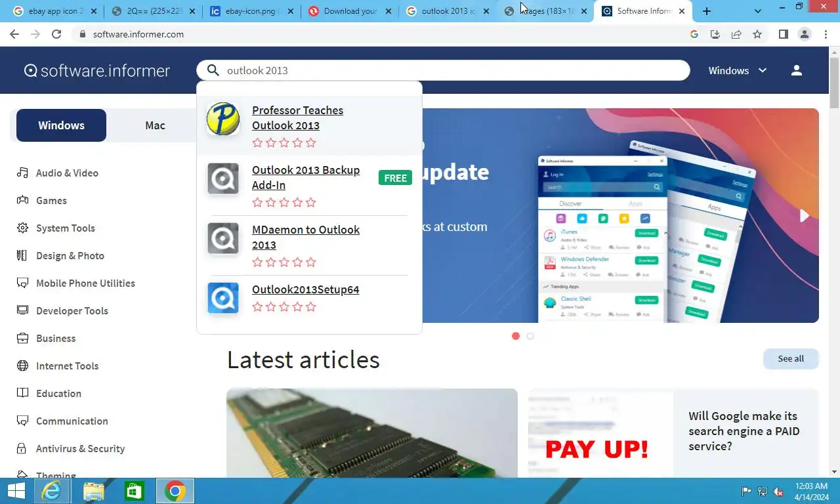The image size is (840, 504).
Task: Switch to the 2Q== (225×225) tab
Action: click(154, 11)
